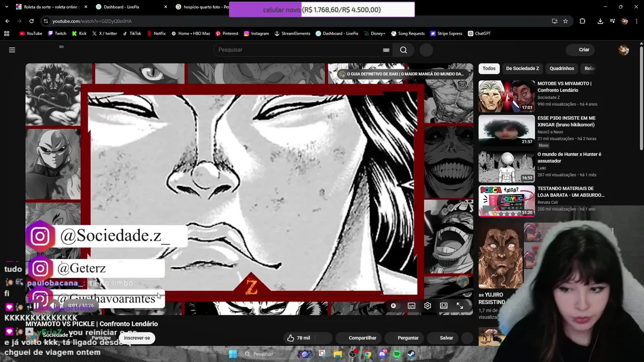The width and height of the screenshot is (644, 362).
Task: Open the O GUIA DEFINITIVO DE BAKI info card
Action: [x=401, y=74]
